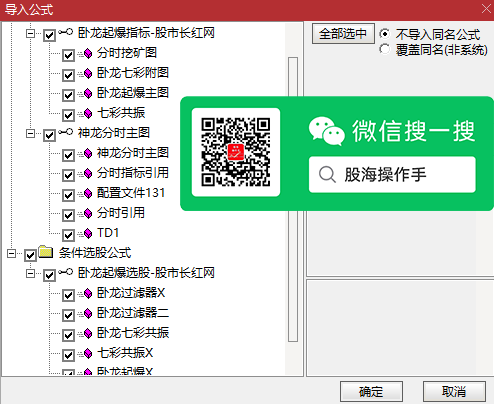Click the vertical scrollbar of the formula tree
This screenshot has width=494, height=404.
(293, 199)
